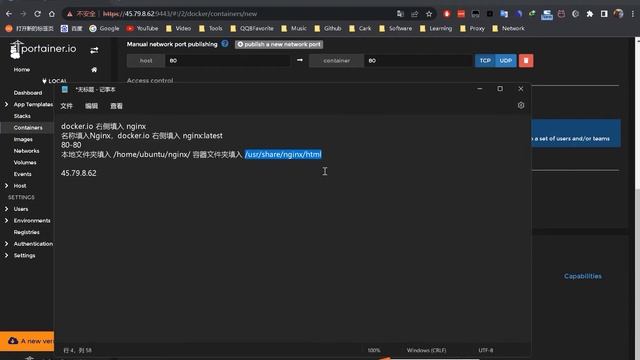
Task: Click the not-secure warning icon
Action: [x=70, y=14]
